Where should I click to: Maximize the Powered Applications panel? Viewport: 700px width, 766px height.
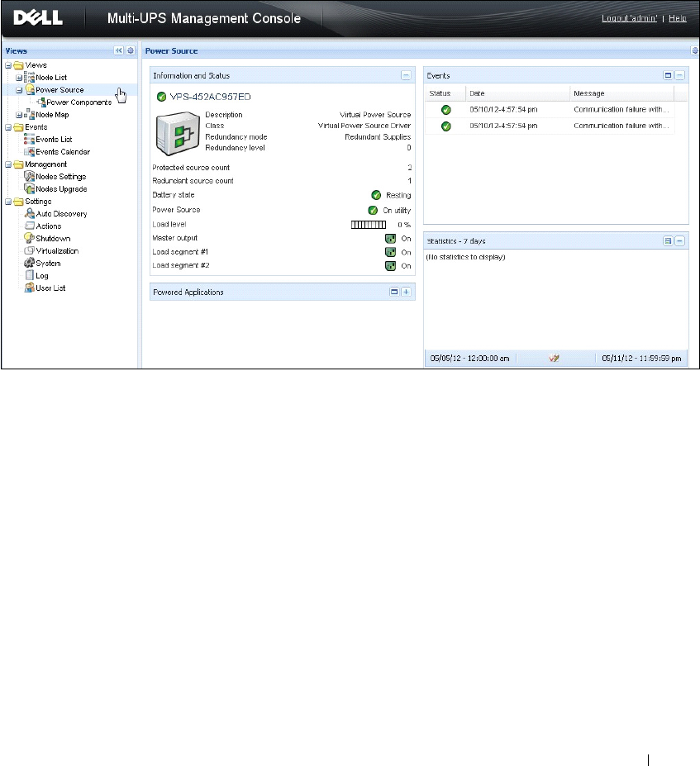[x=394, y=292]
